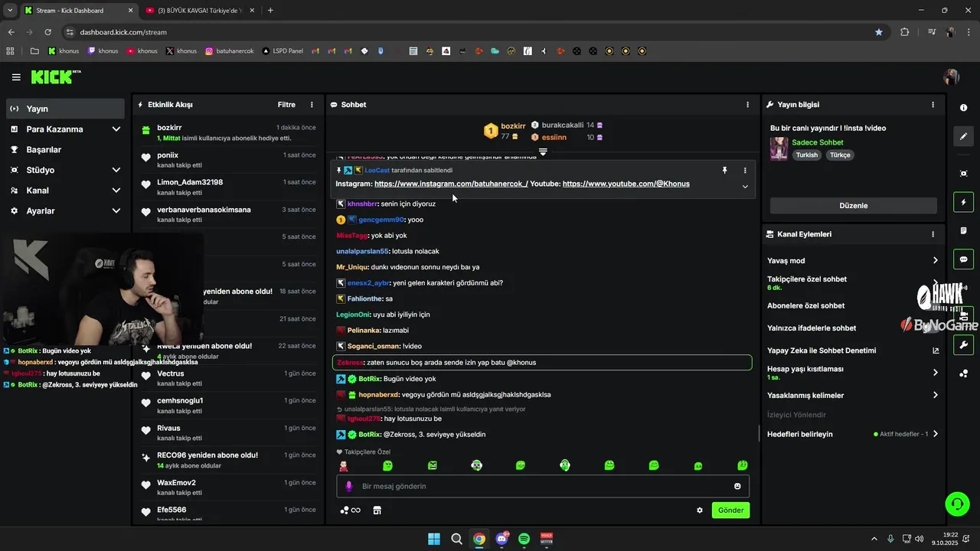Expand the Para Kazanma menu
Image resolution: width=980 pixels, height=551 pixels.
[65, 129]
